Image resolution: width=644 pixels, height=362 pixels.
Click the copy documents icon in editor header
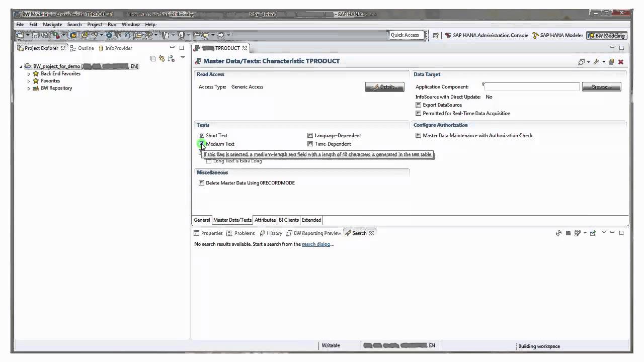(611, 62)
